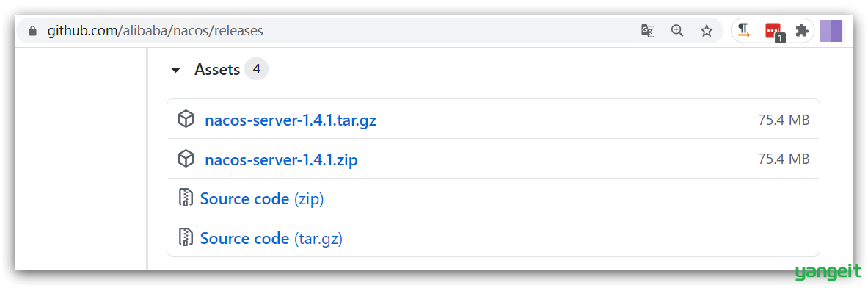Collapse the Assets disclosure triangle

coord(175,71)
